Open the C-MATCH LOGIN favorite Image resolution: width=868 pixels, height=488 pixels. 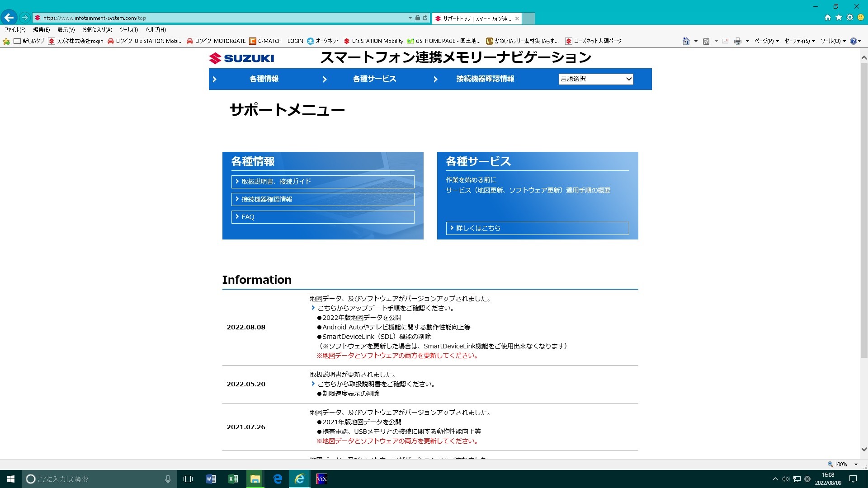click(276, 41)
